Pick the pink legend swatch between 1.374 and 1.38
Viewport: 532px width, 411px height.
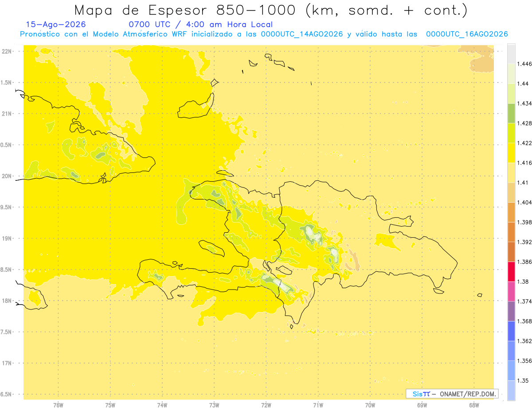pos(511,291)
